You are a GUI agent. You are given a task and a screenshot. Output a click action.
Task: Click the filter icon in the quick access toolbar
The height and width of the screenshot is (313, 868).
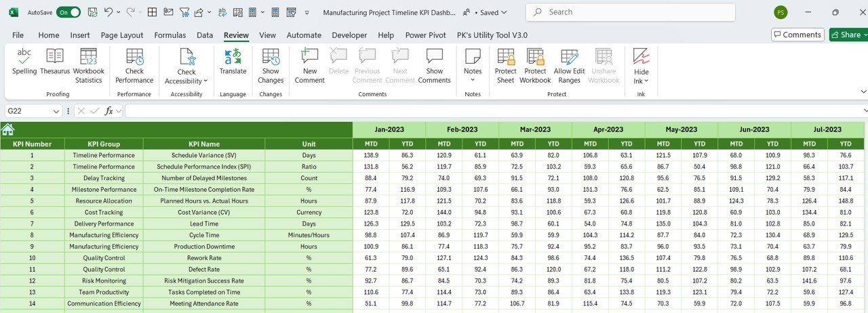(x=184, y=12)
